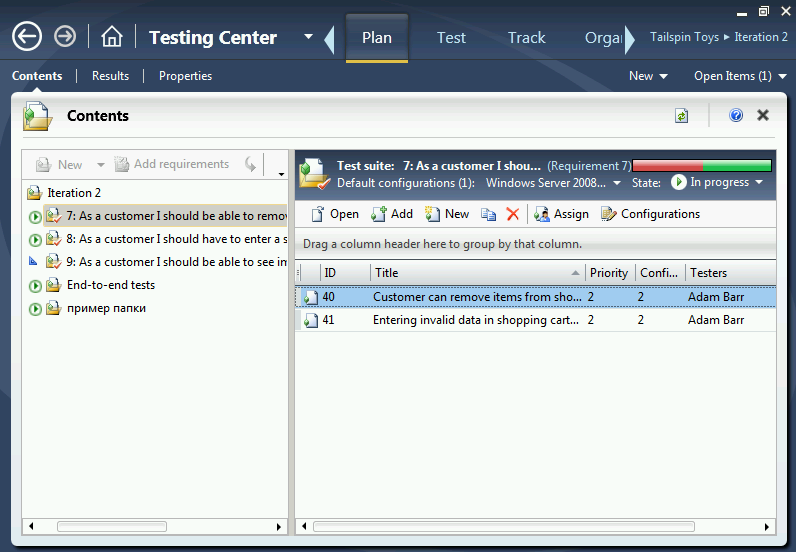
Task: Select the пример папки suite
Action: pyautogui.click(x=106, y=308)
